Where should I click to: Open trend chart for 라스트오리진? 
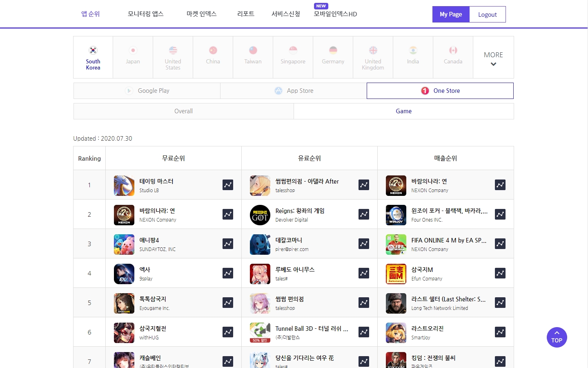(500, 332)
